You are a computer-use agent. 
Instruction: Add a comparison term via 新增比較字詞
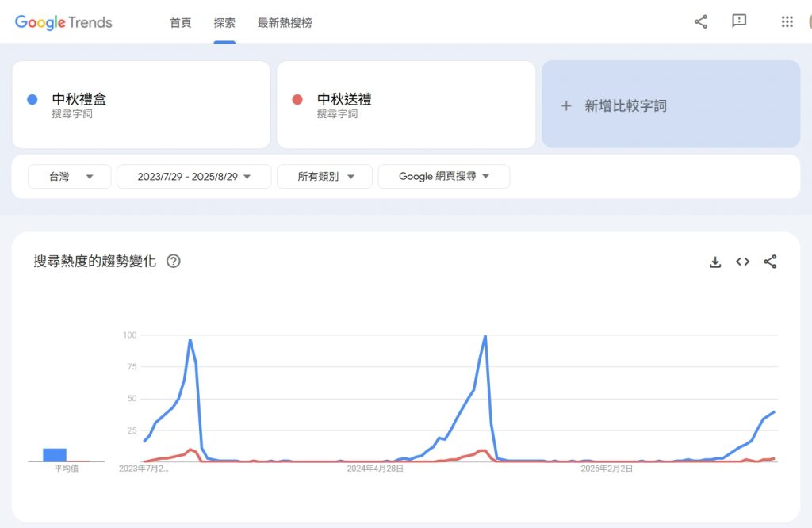pyautogui.click(x=671, y=105)
